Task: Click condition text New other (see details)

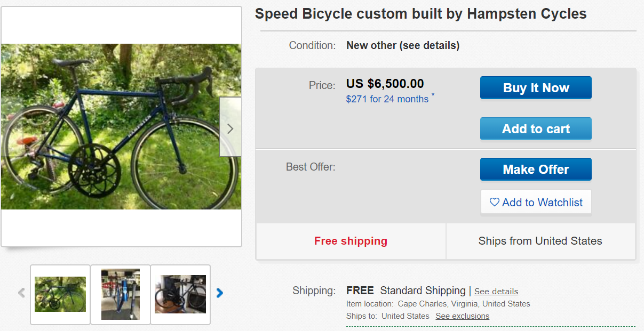Action: (x=403, y=46)
